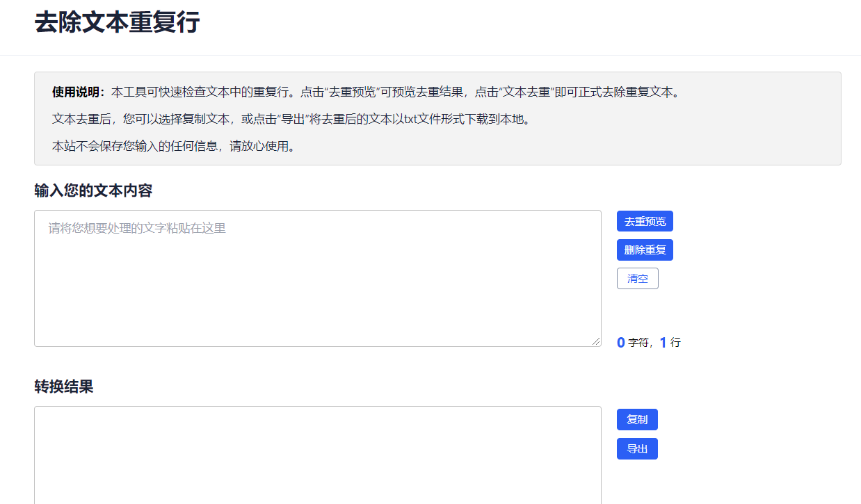
Task: Click the 字符 character count label
Action: [636, 342]
